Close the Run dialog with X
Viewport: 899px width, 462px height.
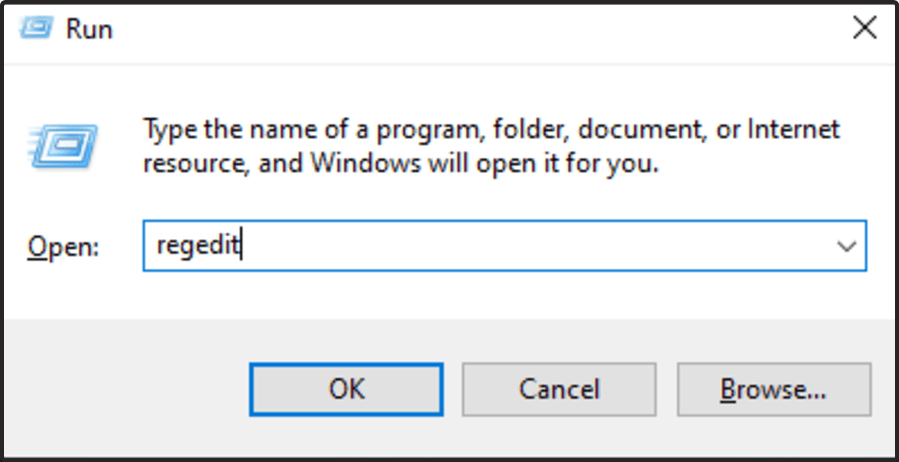point(864,28)
